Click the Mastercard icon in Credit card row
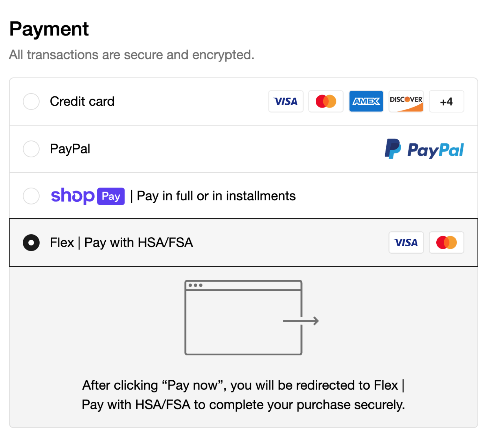Screen dimensions: 489x448 [x=326, y=101]
